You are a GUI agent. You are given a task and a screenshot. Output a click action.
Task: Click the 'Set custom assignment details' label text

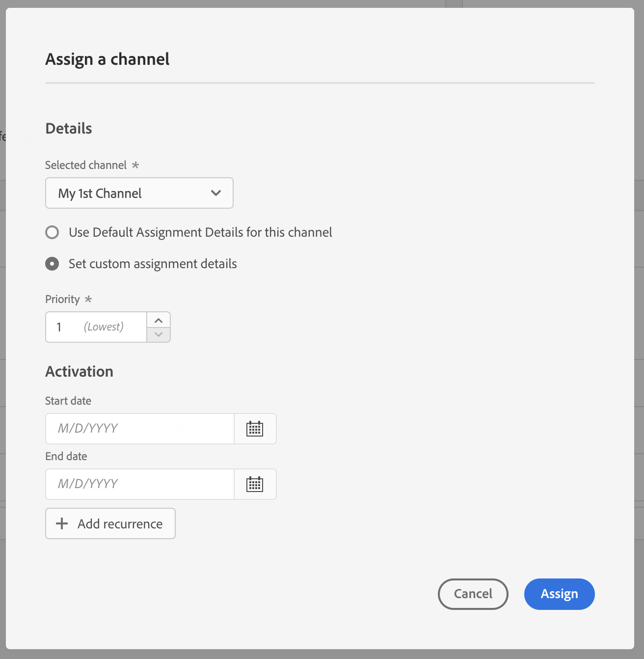click(153, 264)
